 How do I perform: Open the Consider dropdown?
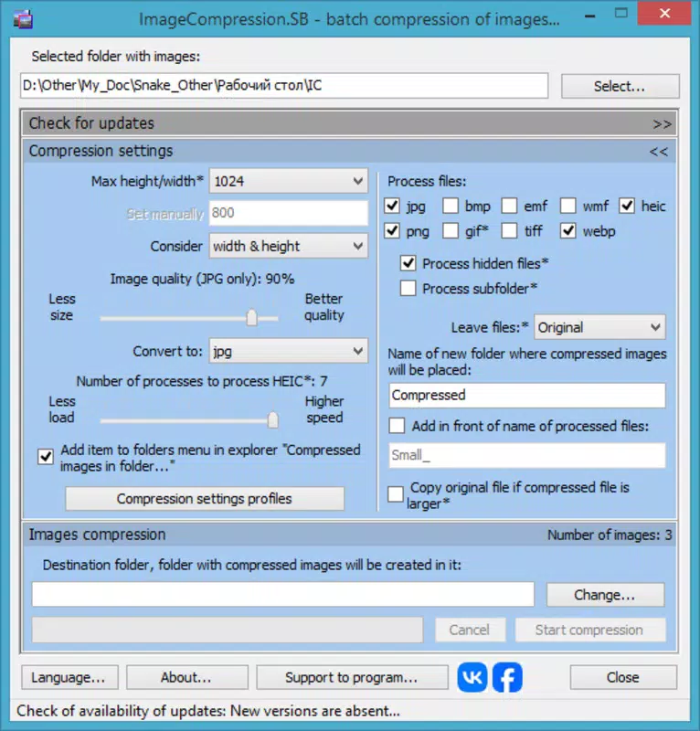pos(289,246)
